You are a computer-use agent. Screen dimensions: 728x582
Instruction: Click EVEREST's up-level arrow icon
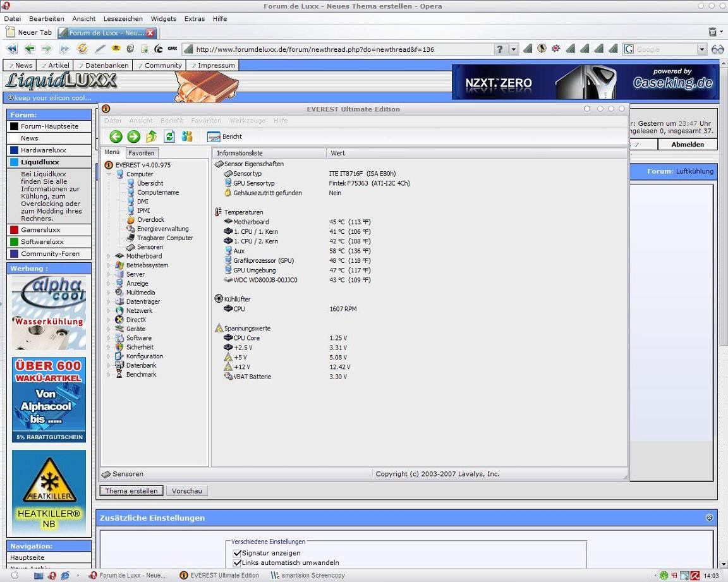click(x=152, y=136)
